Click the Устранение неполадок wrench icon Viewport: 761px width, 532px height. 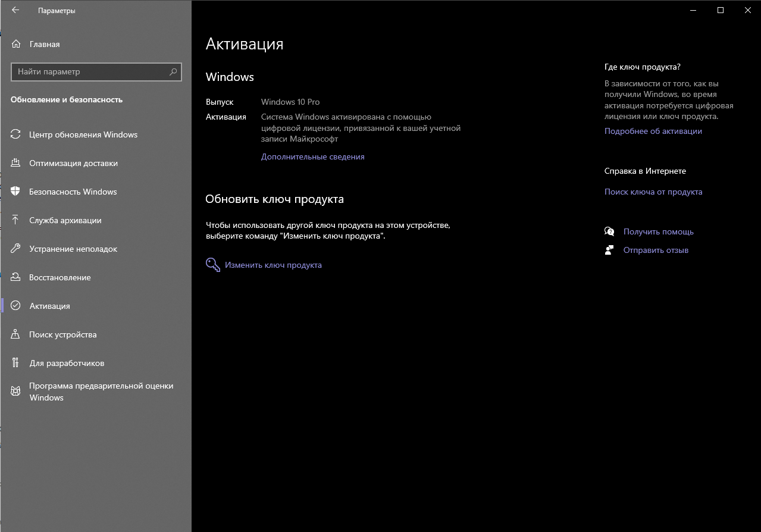click(16, 249)
